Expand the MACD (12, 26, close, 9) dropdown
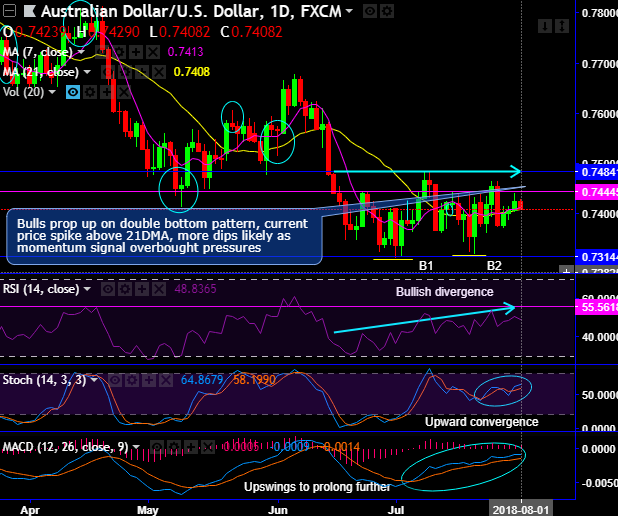Screen dimensions: 618x516 point(136,447)
